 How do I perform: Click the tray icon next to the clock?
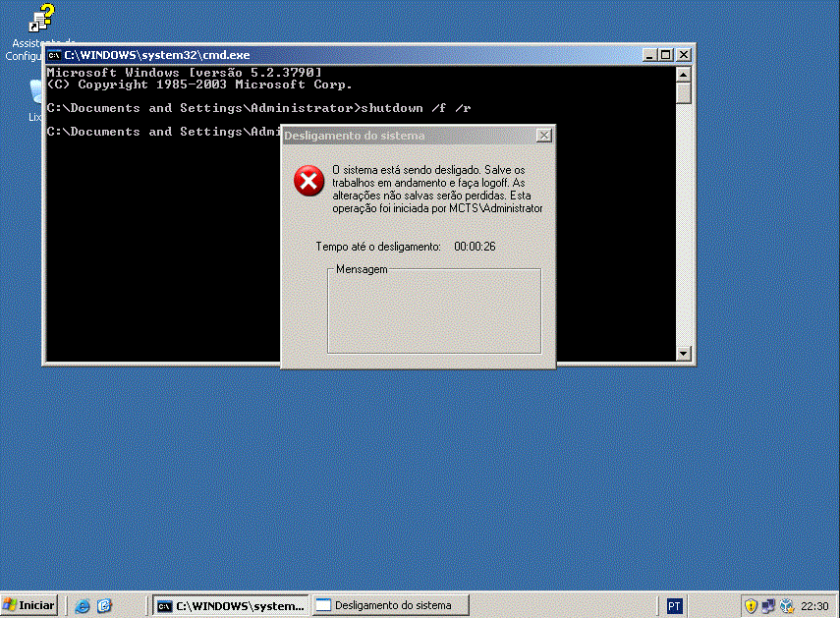786,606
